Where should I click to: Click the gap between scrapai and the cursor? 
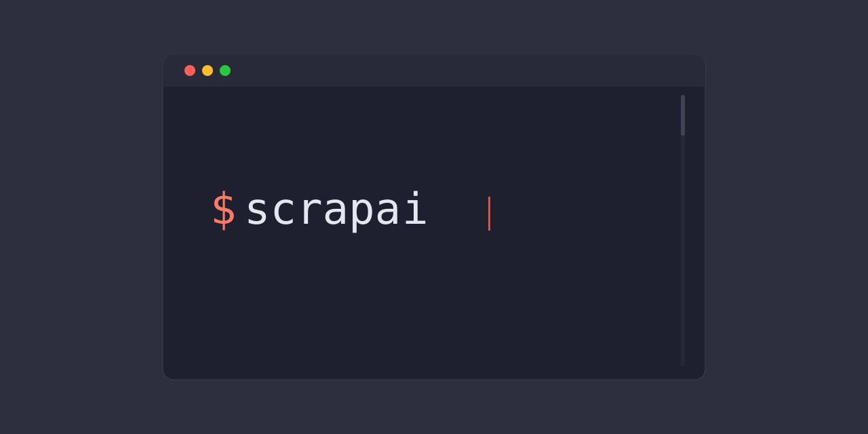[x=458, y=212]
